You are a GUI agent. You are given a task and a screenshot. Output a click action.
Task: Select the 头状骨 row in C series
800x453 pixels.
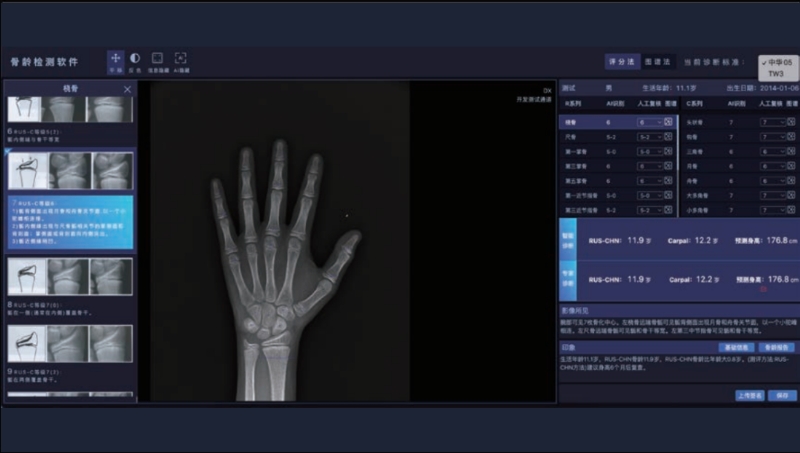point(740,122)
